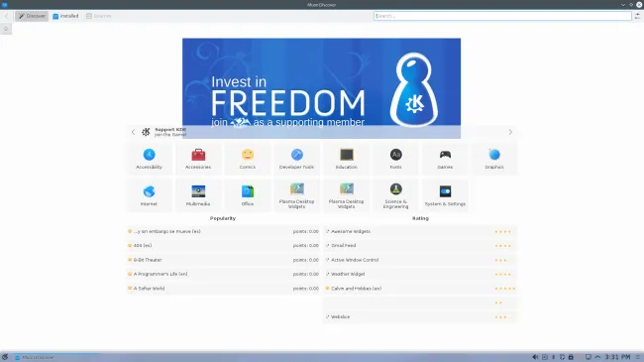Open the Games category
Screen dimensions: 644x362
(x=445, y=160)
